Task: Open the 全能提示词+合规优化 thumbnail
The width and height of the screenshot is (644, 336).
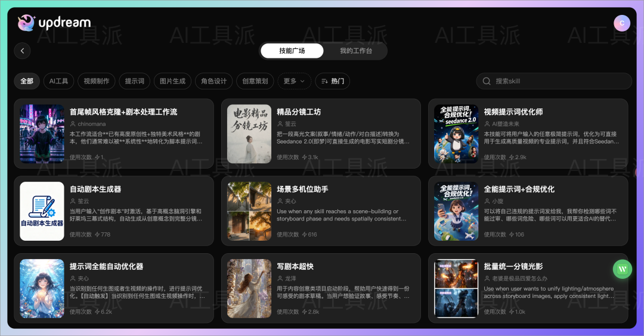Action: [x=456, y=211]
